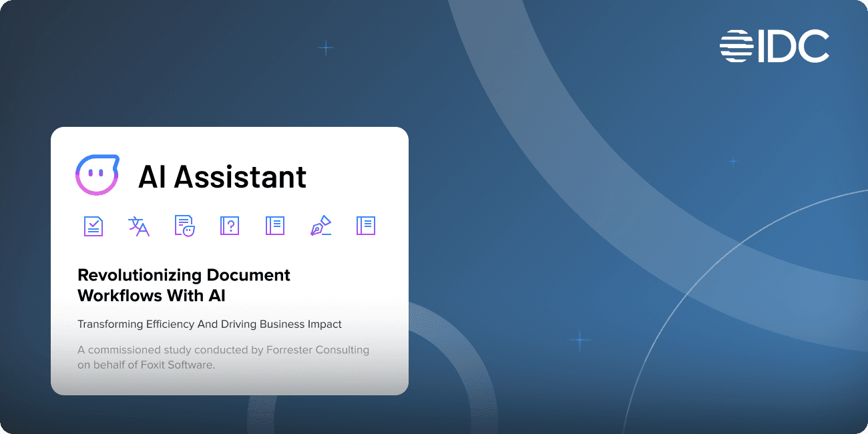Select the translate languages icon
This screenshot has width=868, height=434.
pos(139,226)
